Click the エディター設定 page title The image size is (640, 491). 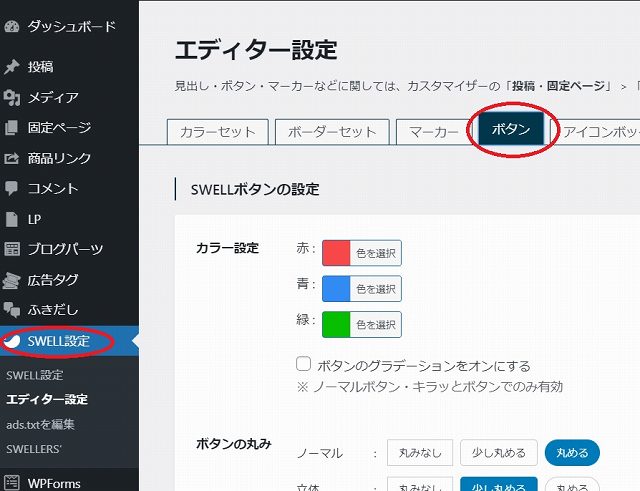256,50
